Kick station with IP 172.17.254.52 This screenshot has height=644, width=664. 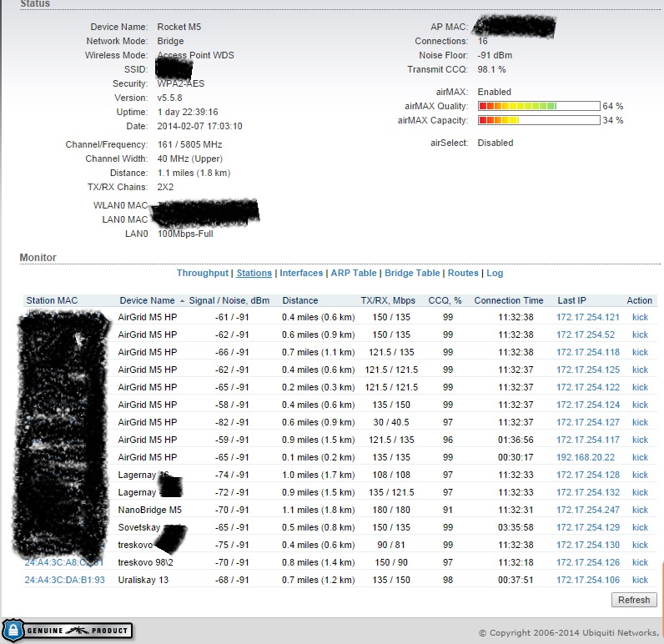[x=640, y=335]
